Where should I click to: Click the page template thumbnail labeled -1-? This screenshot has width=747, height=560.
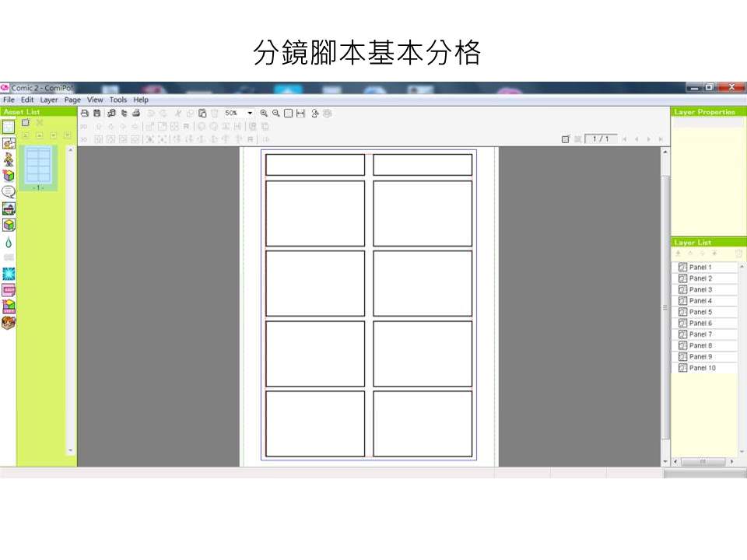[x=38, y=165]
